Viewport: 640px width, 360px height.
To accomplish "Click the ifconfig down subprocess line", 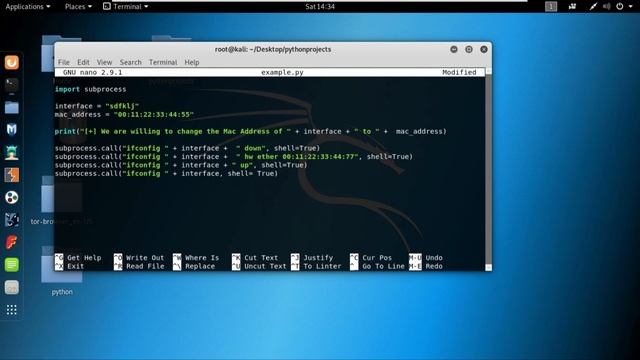I will (187, 148).
